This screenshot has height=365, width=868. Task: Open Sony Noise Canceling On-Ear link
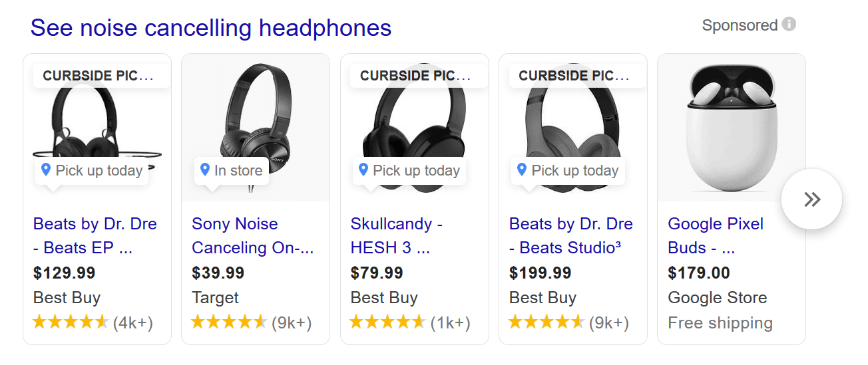click(x=252, y=235)
